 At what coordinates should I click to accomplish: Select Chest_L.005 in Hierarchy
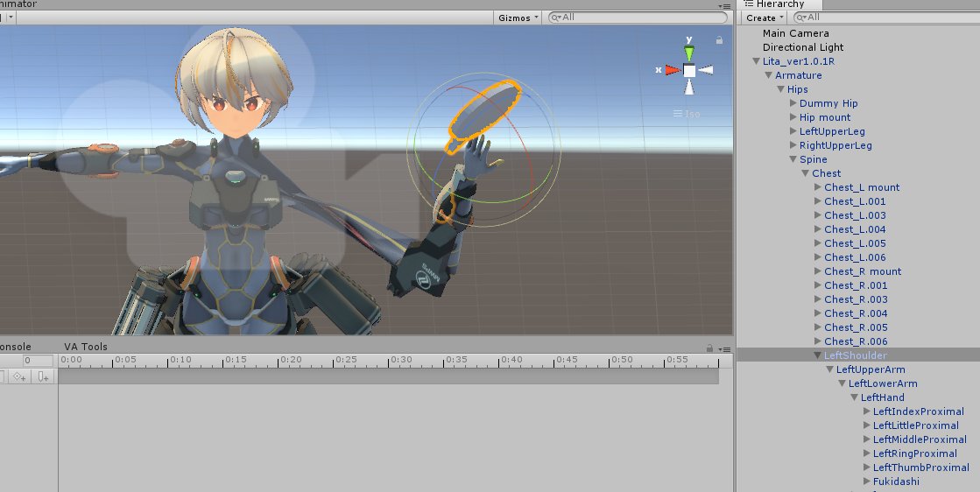click(x=855, y=243)
